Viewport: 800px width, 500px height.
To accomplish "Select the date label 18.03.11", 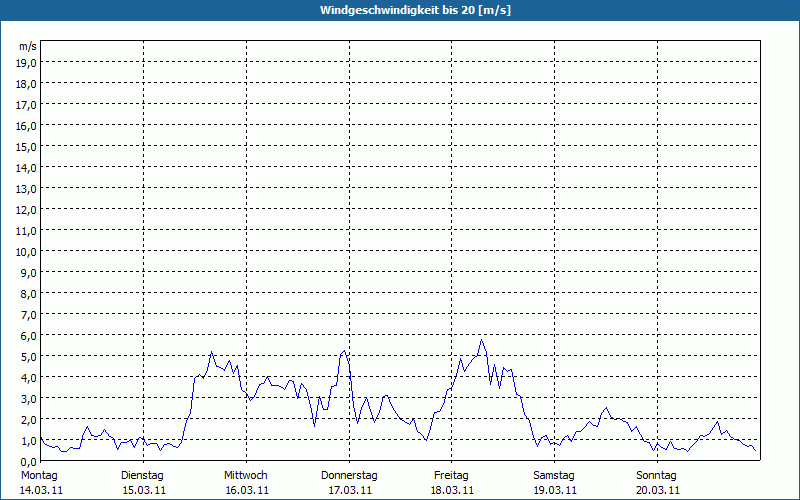I will tap(452, 490).
